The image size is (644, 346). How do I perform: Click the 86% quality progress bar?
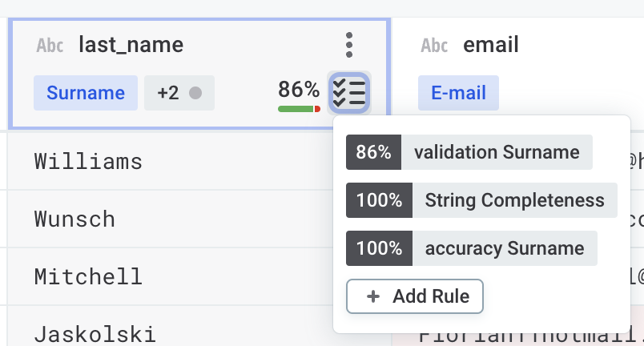pyautogui.click(x=299, y=108)
